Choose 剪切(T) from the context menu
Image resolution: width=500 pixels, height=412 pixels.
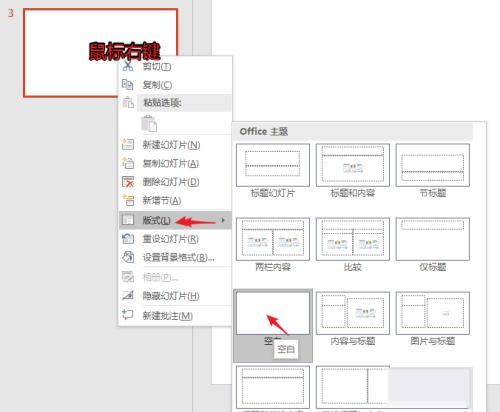tap(175, 66)
